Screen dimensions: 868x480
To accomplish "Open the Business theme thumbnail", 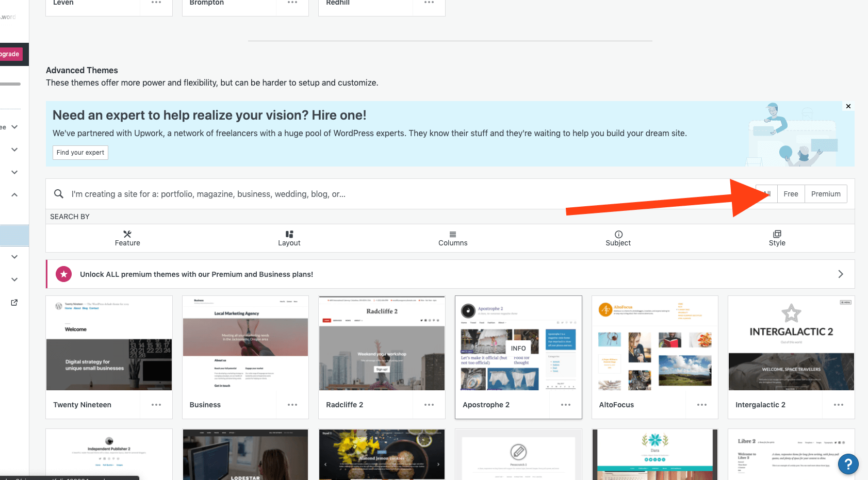I will click(x=245, y=343).
